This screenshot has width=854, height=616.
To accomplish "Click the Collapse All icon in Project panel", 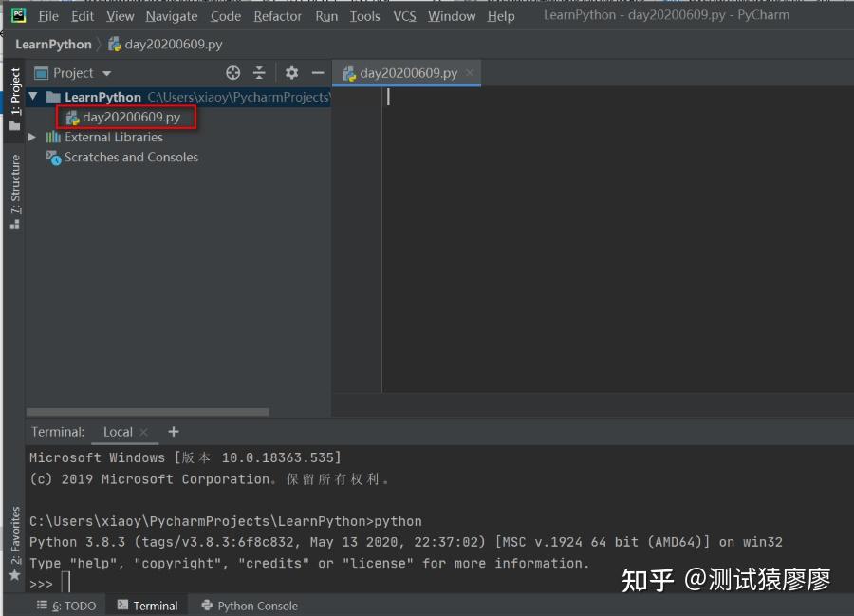I will 259,72.
